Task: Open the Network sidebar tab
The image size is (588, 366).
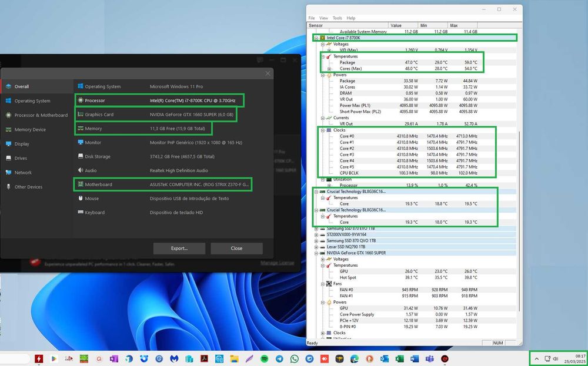Action: pyautogui.click(x=36, y=172)
